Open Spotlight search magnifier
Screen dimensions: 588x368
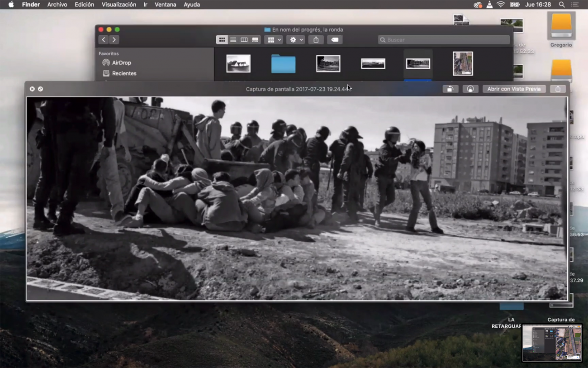click(x=562, y=5)
